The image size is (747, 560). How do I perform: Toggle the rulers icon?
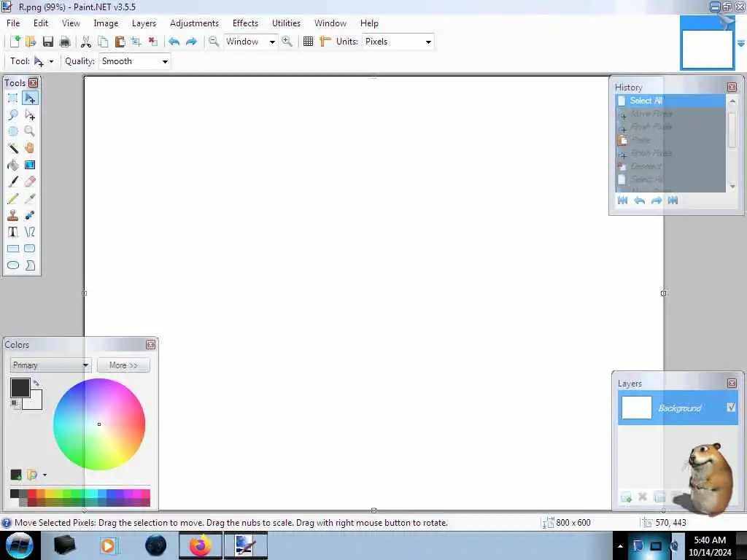[x=325, y=42]
